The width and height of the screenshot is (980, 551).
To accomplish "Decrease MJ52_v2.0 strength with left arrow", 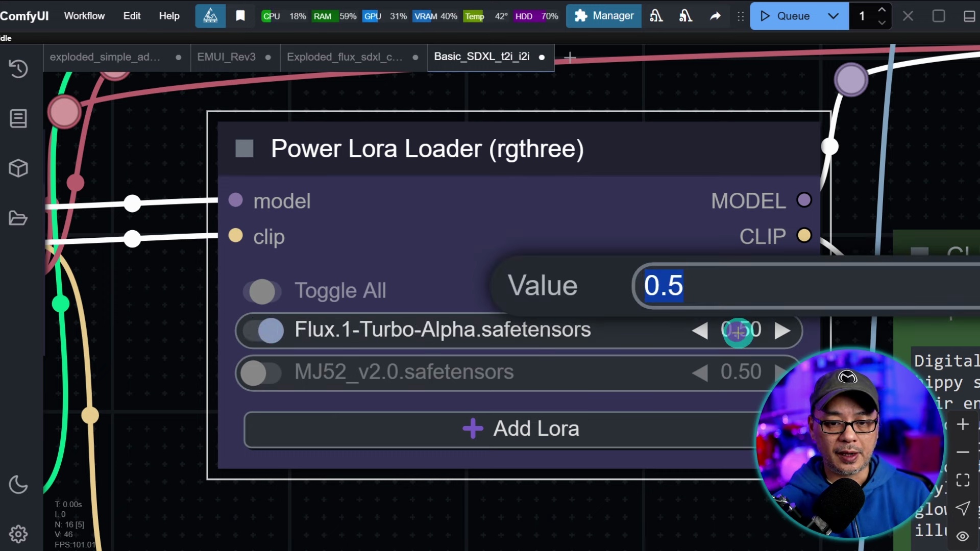I will point(700,373).
